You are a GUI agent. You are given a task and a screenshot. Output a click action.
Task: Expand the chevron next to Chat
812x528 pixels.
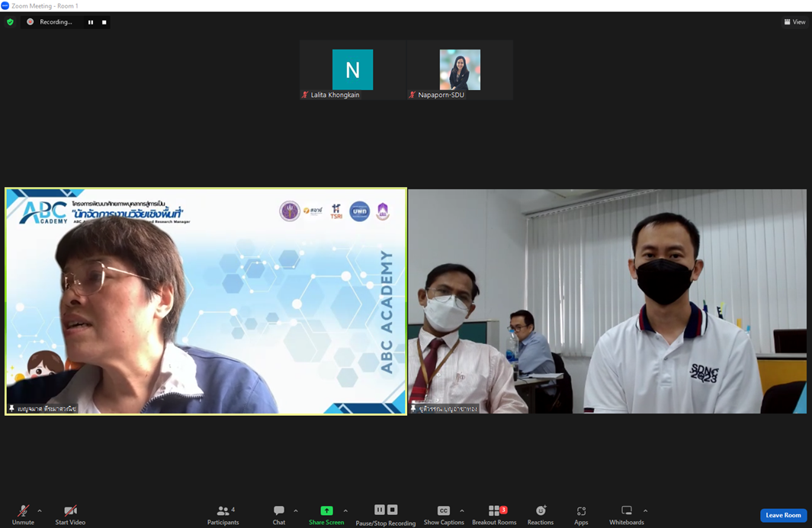(x=296, y=511)
